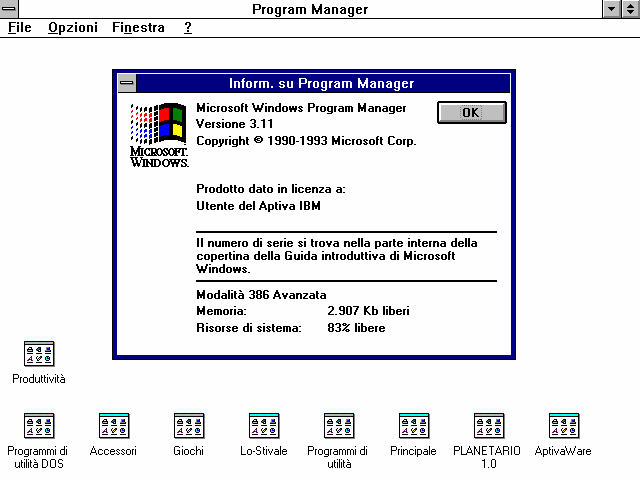Click the Utente del Aptiva IBM text
This screenshot has width=640, height=480.
tap(258, 206)
